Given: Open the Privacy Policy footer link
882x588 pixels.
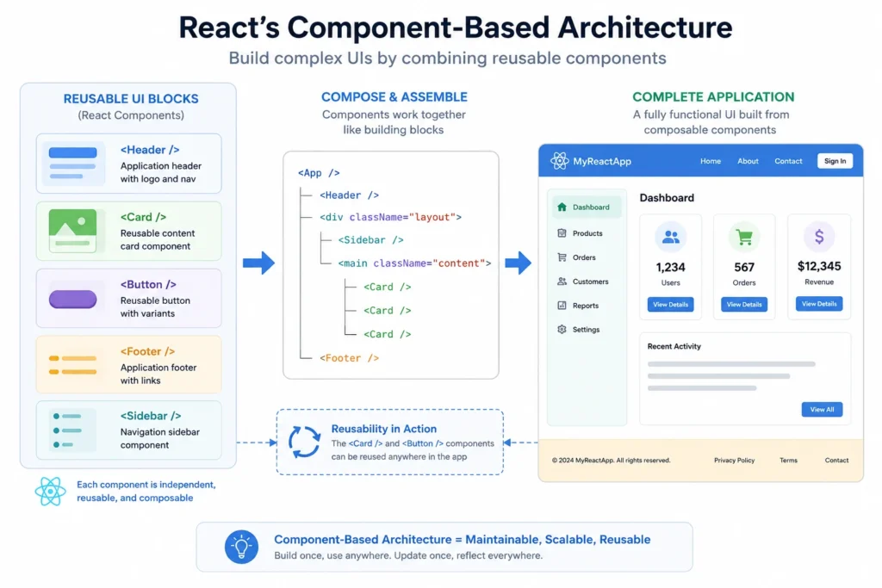Looking at the screenshot, I should pyautogui.click(x=734, y=460).
